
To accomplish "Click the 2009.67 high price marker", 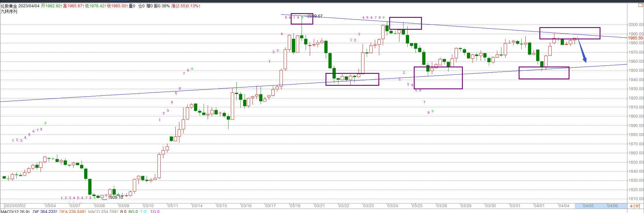I will [x=315, y=16].
